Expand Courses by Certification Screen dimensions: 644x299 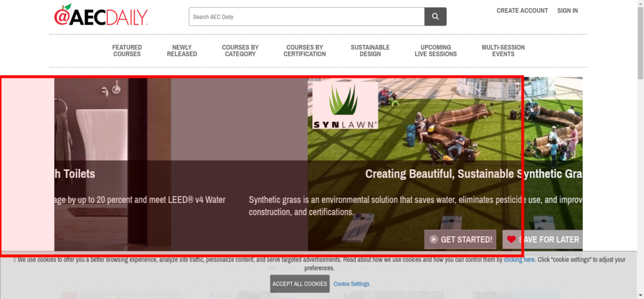[x=304, y=51]
